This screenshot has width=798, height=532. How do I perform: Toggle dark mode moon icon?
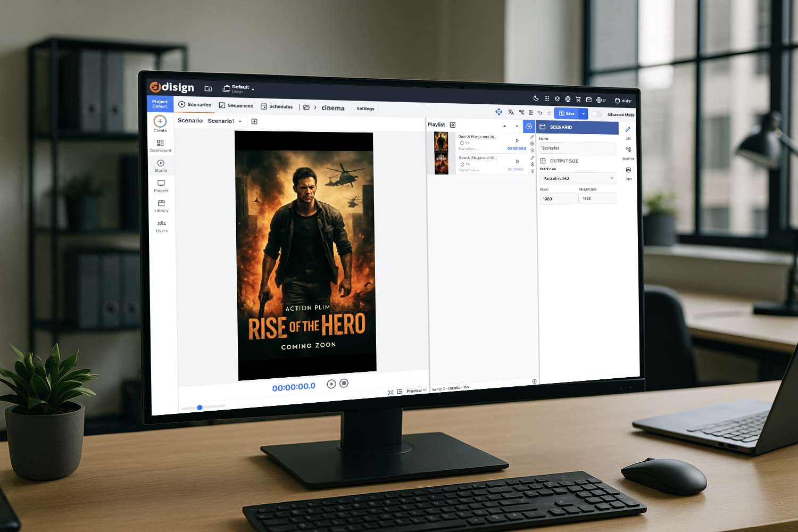click(536, 98)
